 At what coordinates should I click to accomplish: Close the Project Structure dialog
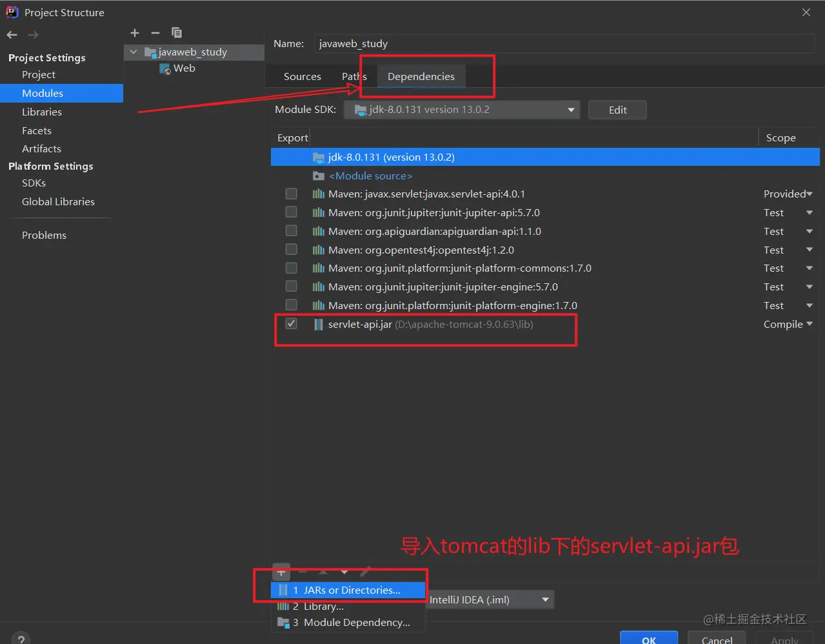click(x=806, y=12)
